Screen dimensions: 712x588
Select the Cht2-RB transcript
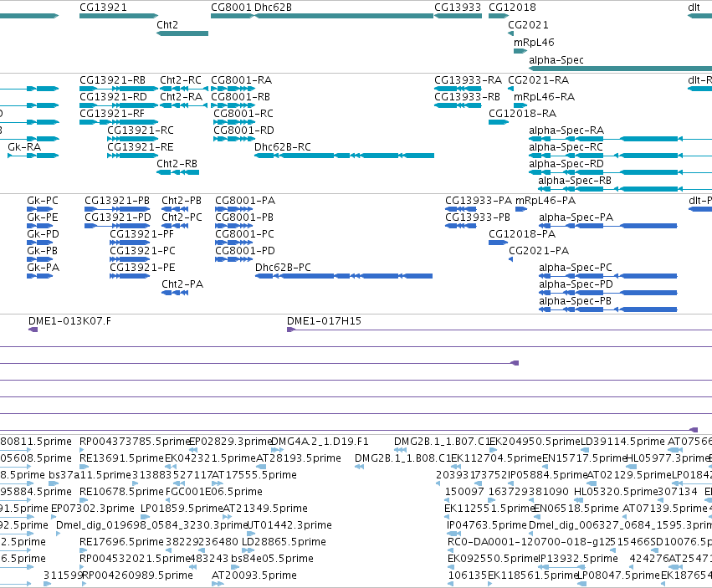pos(177,172)
